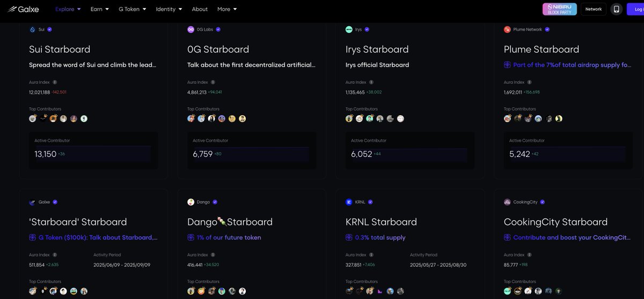Click Aura Index info icon on Plume card
Screen dimensions: 644x299
tap(530, 83)
